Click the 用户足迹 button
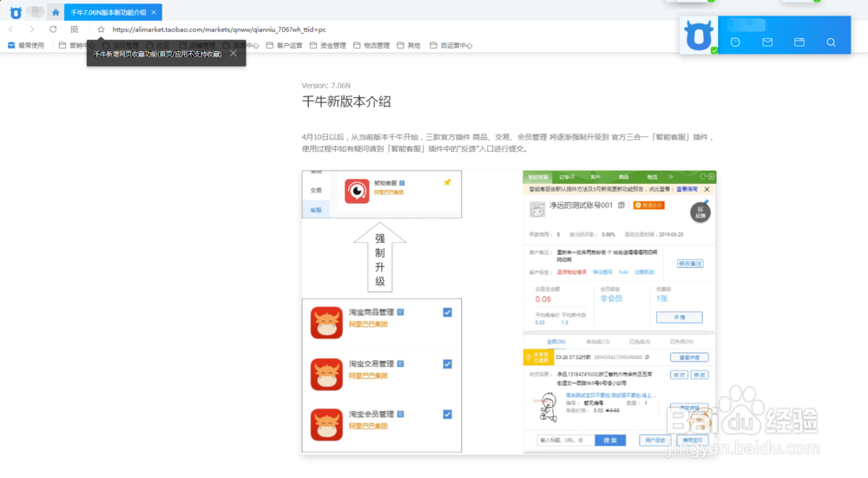The image size is (868, 478). coord(654,441)
